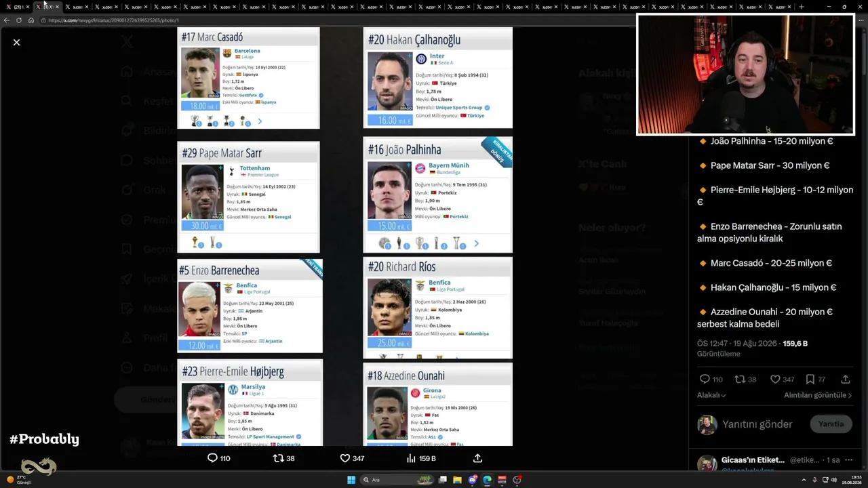Image resolution: width=868 pixels, height=488 pixels.
Task: Click your profile avatar beside reply field
Action: click(707, 425)
